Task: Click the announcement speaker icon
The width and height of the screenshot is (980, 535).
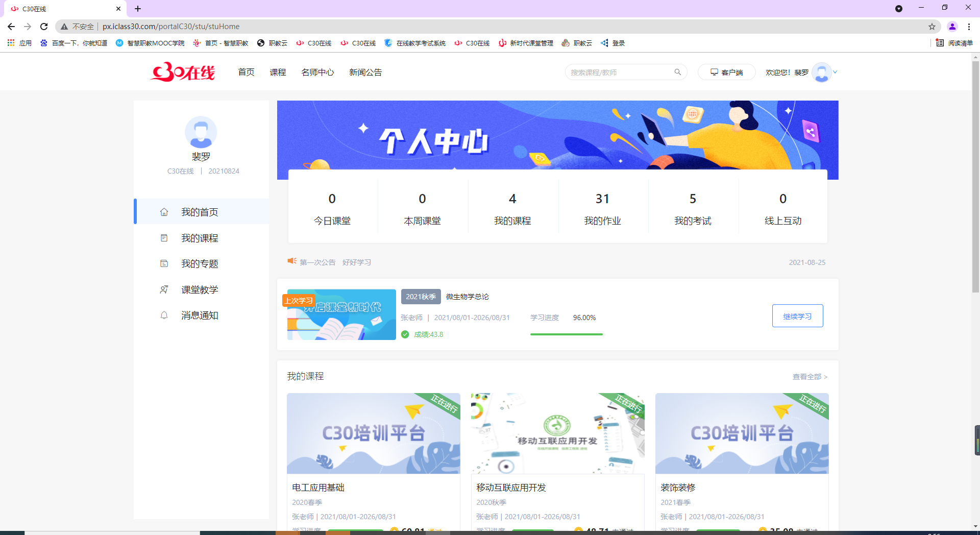Action: coord(292,261)
